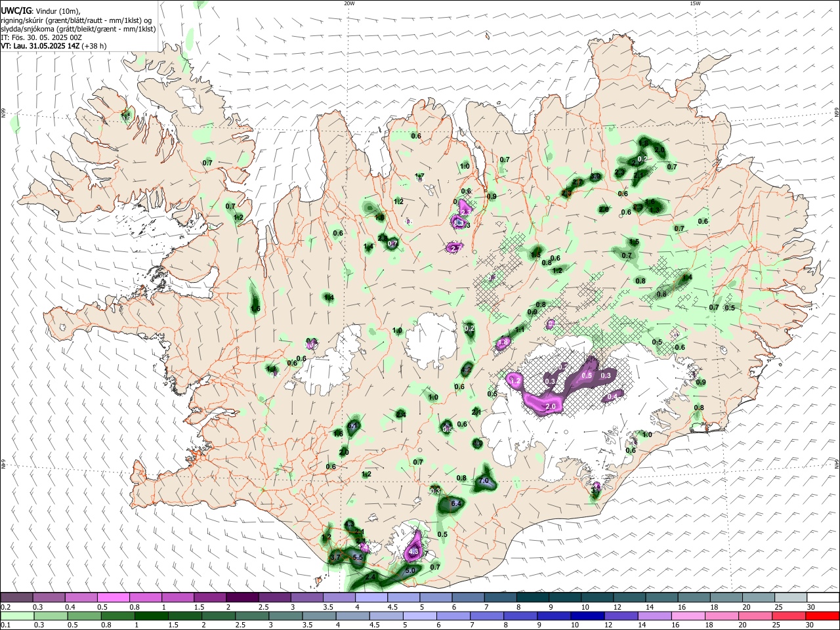Click the '7.0' precipitation value on the map

pyautogui.click(x=484, y=481)
